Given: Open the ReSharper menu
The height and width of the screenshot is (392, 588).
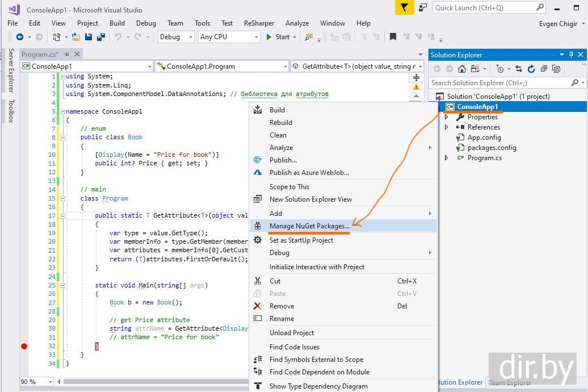Looking at the screenshot, I should pos(259,23).
